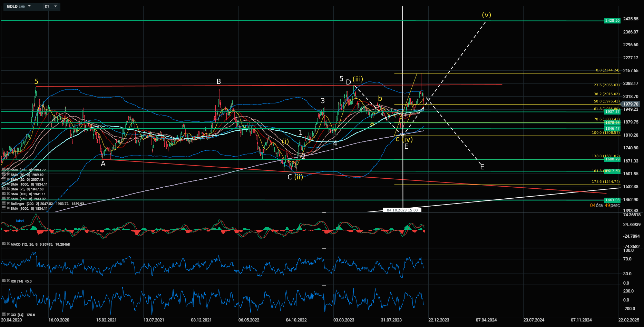Viewport: 644px width, 327px height.
Task: Click the Fibonacci label 138.0 (1681.02)
Action: pyautogui.click(x=606, y=156)
